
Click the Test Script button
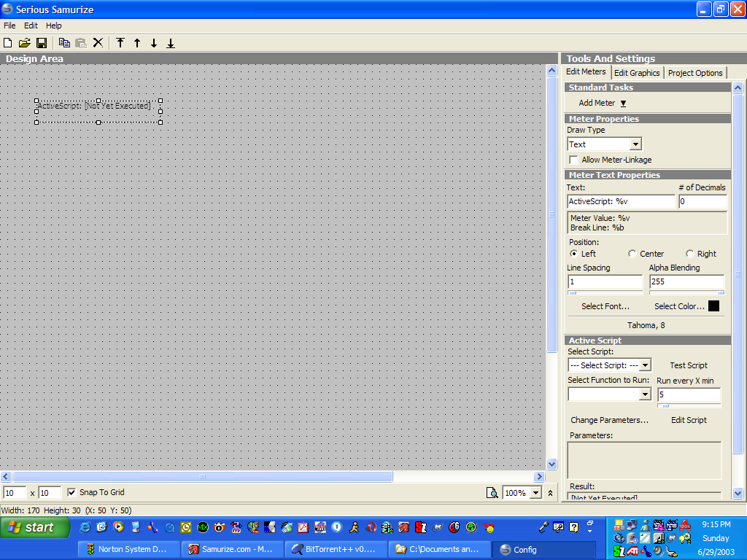click(x=689, y=365)
